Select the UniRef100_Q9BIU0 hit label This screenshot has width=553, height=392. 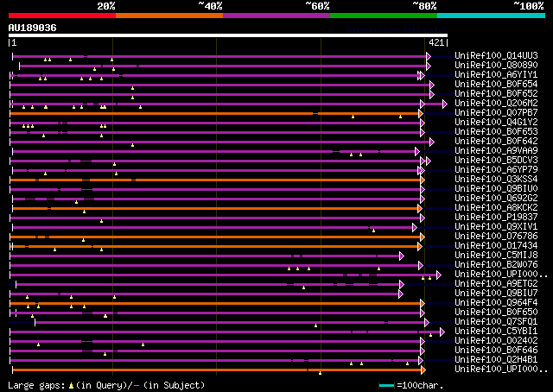[x=496, y=189]
